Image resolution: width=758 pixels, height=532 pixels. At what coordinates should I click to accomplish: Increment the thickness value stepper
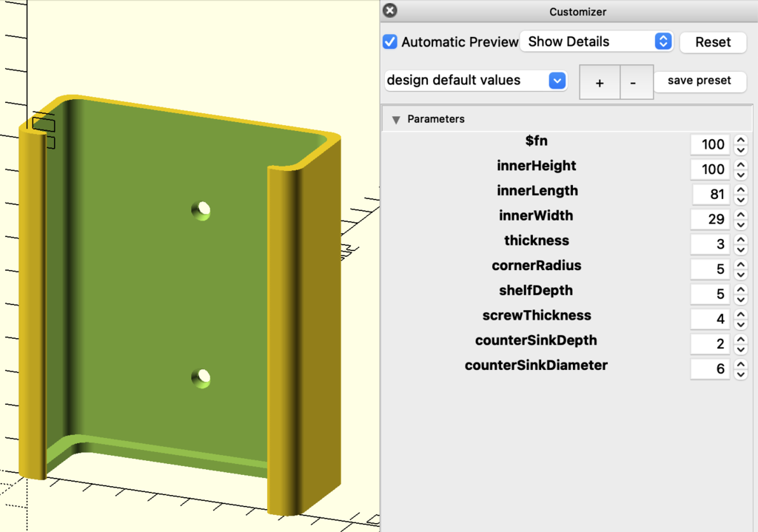740,240
